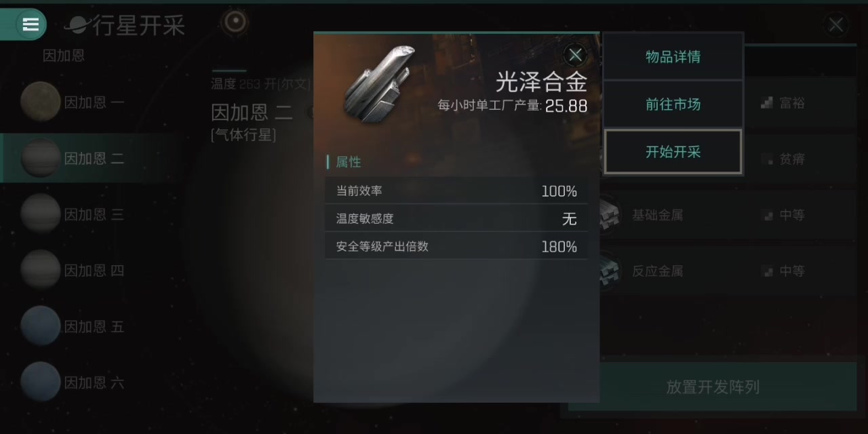Start mining with 开始开采
Image resolution: width=868 pixels, height=434 pixels.
673,152
